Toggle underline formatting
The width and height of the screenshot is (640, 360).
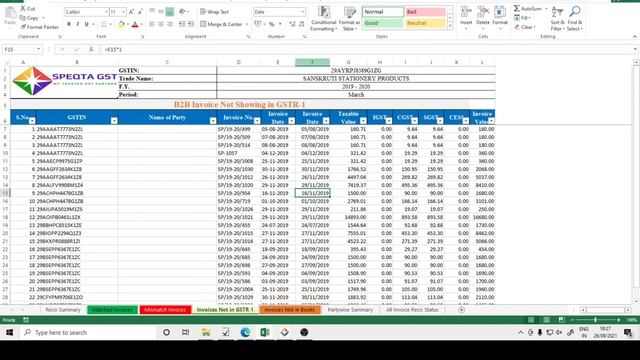[87, 24]
